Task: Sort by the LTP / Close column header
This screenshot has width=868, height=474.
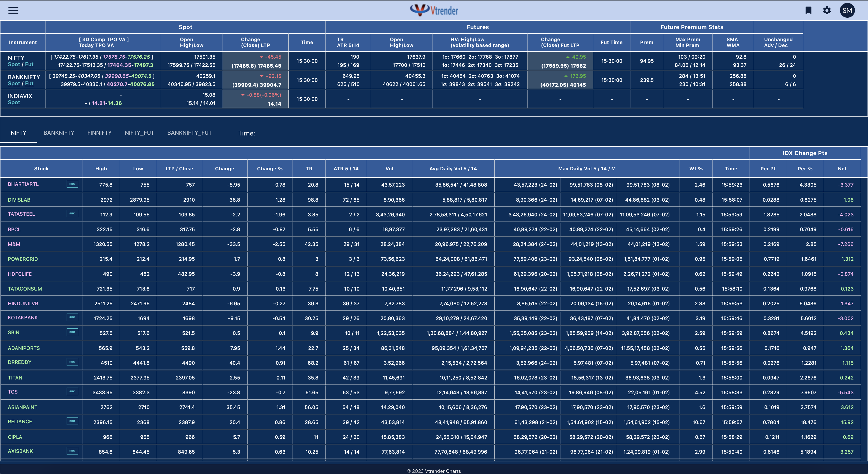Action: click(x=179, y=169)
